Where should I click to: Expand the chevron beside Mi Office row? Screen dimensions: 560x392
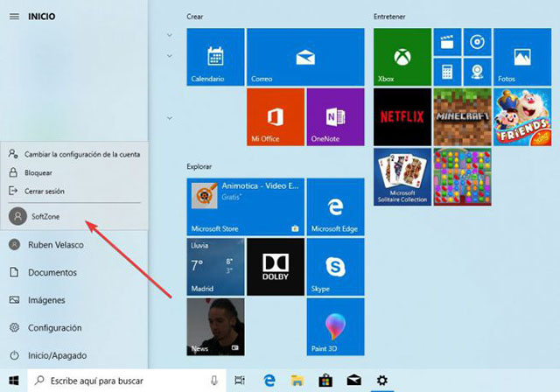pyautogui.click(x=170, y=118)
